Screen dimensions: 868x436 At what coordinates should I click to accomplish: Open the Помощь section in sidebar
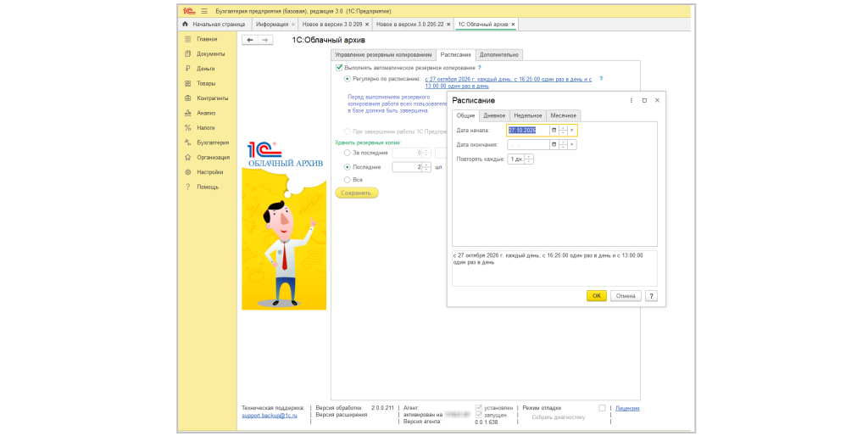pyautogui.click(x=208, y=187)
